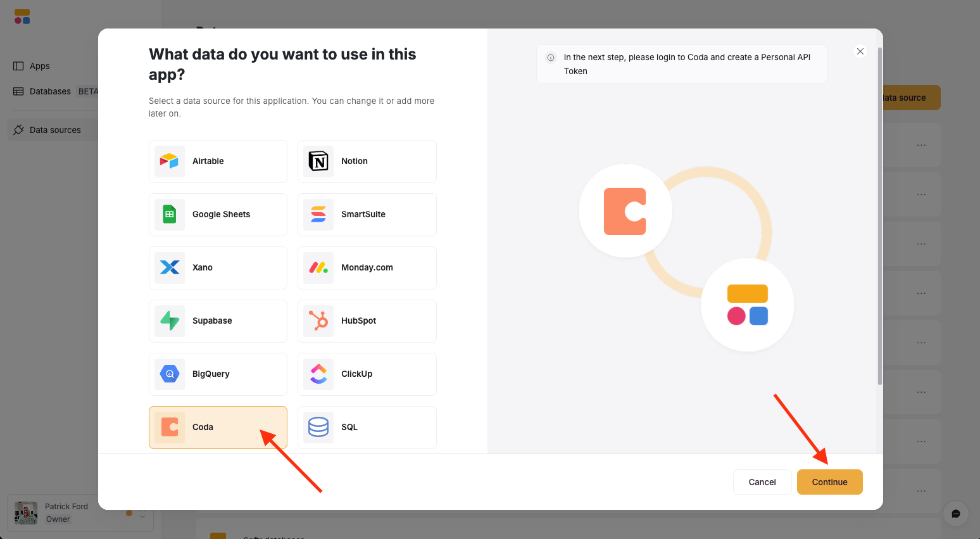The image size is (980, 539).
Task: Open the chat support bubble
Action: pos(956,514)
